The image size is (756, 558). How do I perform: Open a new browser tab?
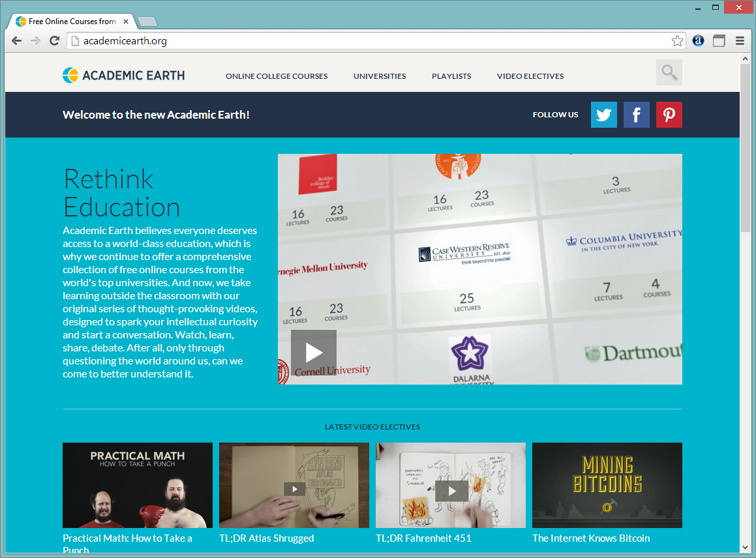147,22
